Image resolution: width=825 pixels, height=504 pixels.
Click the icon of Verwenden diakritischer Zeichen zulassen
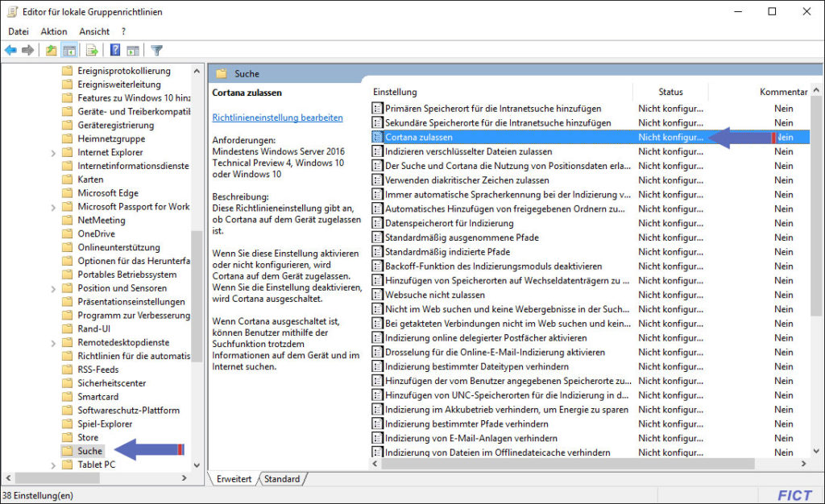pos(377,180)
